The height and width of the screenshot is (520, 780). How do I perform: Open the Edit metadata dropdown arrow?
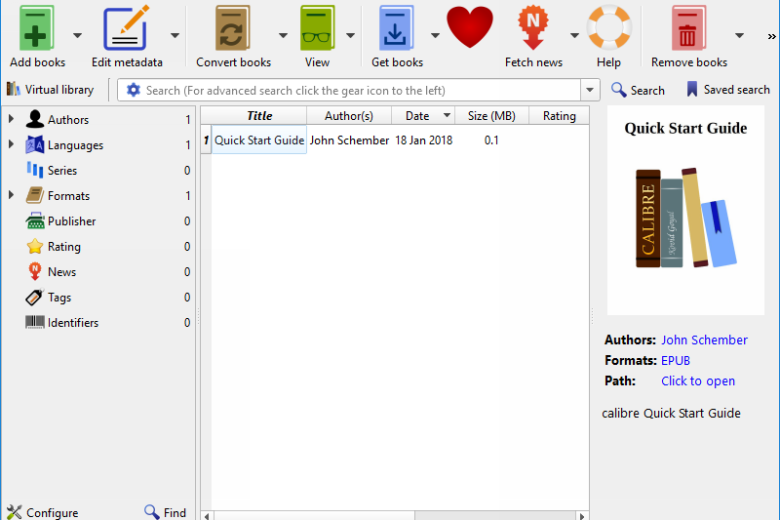175,35
